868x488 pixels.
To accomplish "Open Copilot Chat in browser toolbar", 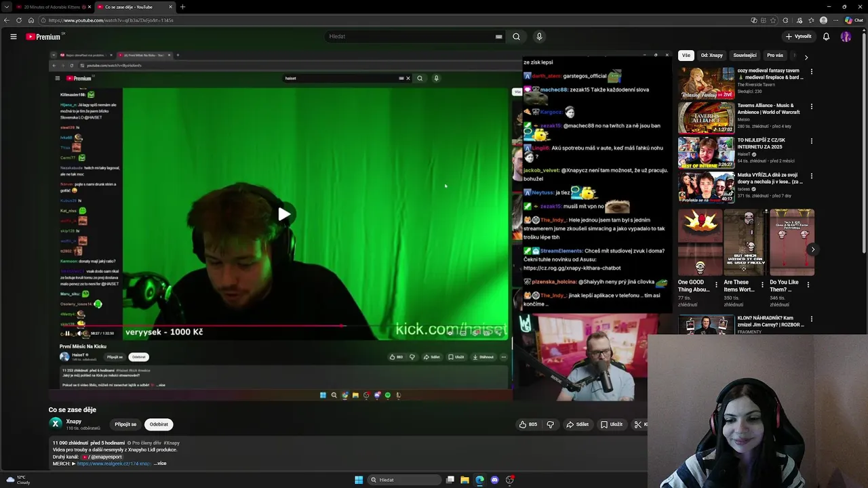I will point(854,20).
